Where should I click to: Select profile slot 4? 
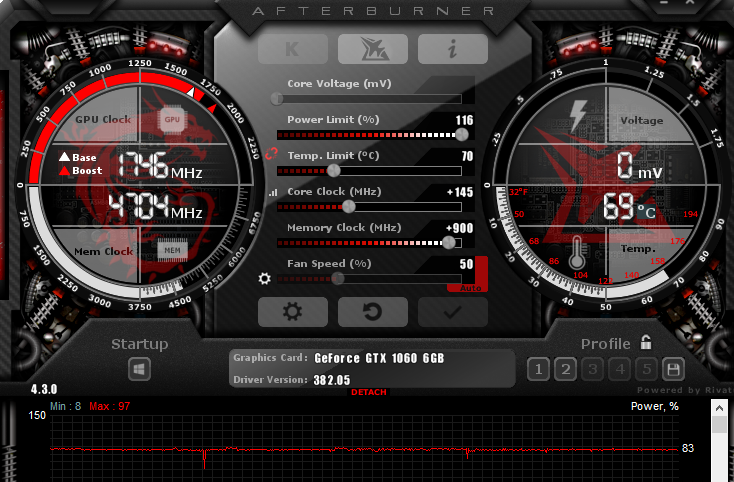pyautogui.click(x=620, y=369)
